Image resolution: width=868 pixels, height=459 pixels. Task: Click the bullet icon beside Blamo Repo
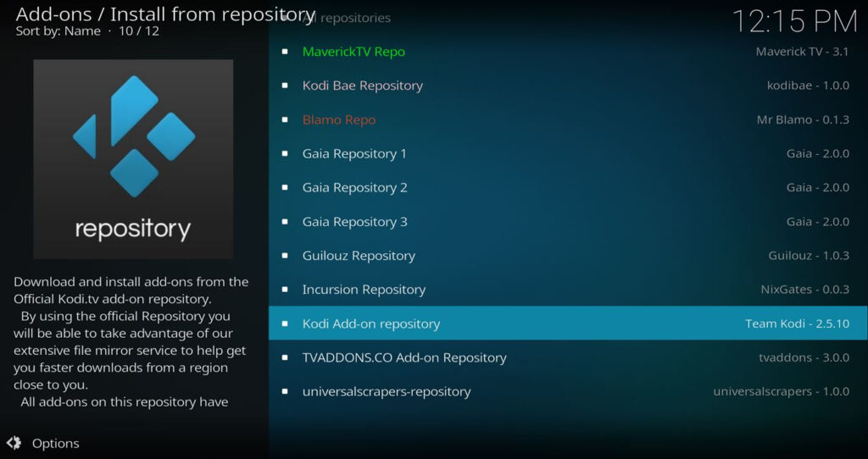coord(285,119)
